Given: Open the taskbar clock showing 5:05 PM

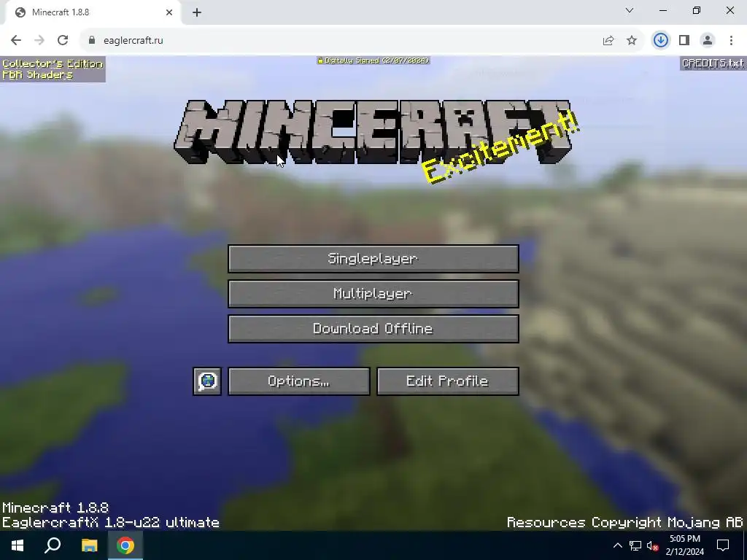Looking at the screenshot, I should point(684,545).
